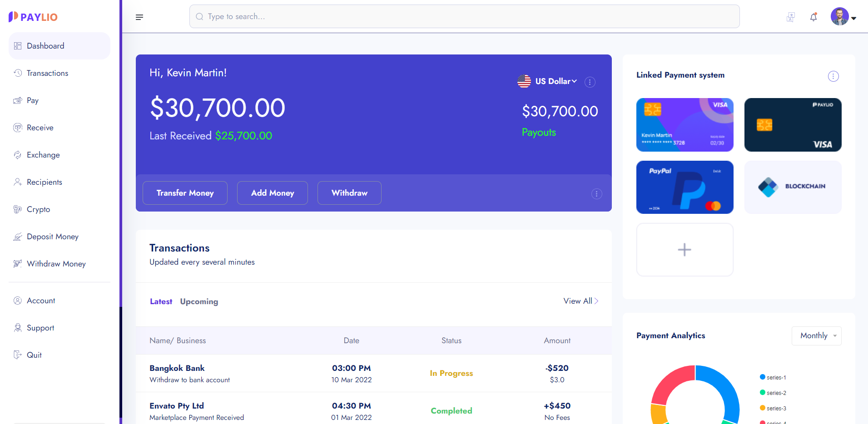The height and width of the screenshot is (424, 868).
Task: Click the Envato Pty Ltd transaction name
Action: 177,406
